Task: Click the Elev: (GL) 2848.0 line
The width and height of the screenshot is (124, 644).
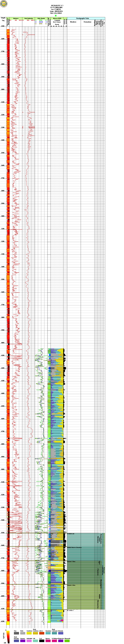Action: click(x=56, y=13)
